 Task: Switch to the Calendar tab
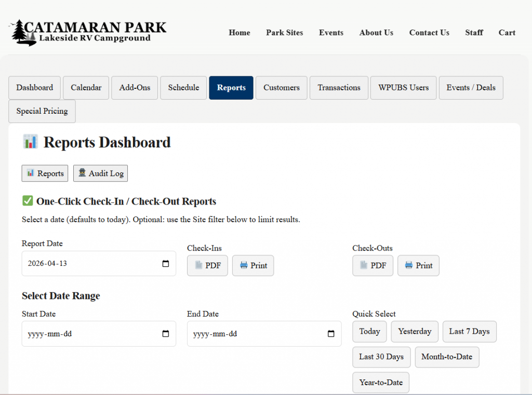pyautogui.click(x=86, y=88)
